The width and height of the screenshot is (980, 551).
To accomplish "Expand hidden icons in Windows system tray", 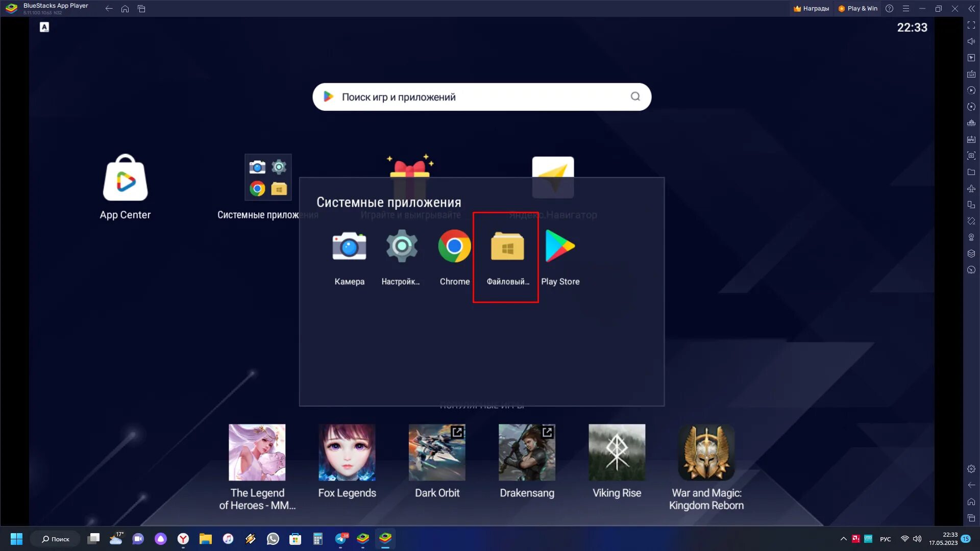I will pos(843,539).
